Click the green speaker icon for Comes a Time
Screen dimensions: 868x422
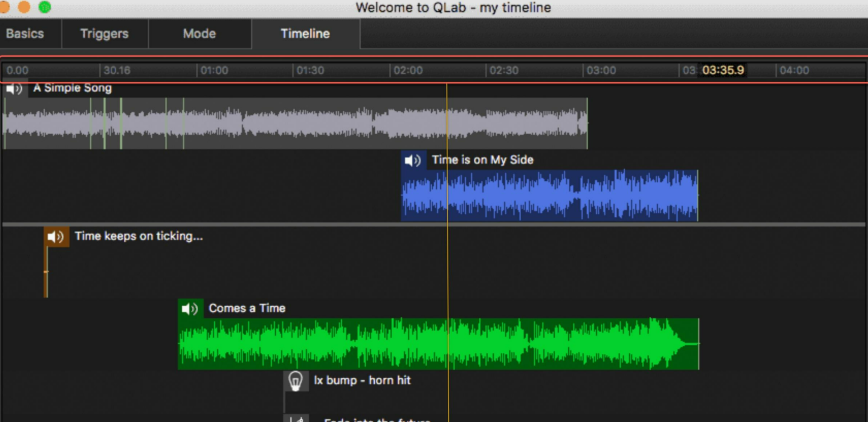tap(190, 309)
